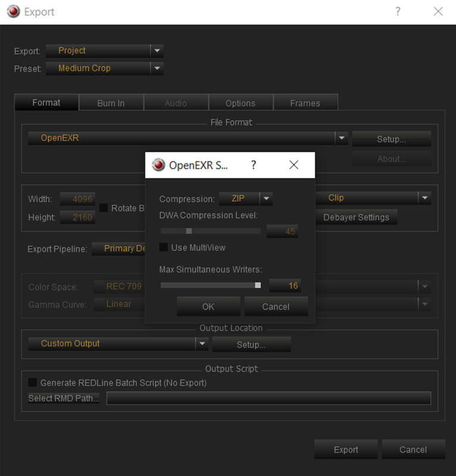Click the About button
The width and height of the screenshot is (456, 476).
(392, 158)
